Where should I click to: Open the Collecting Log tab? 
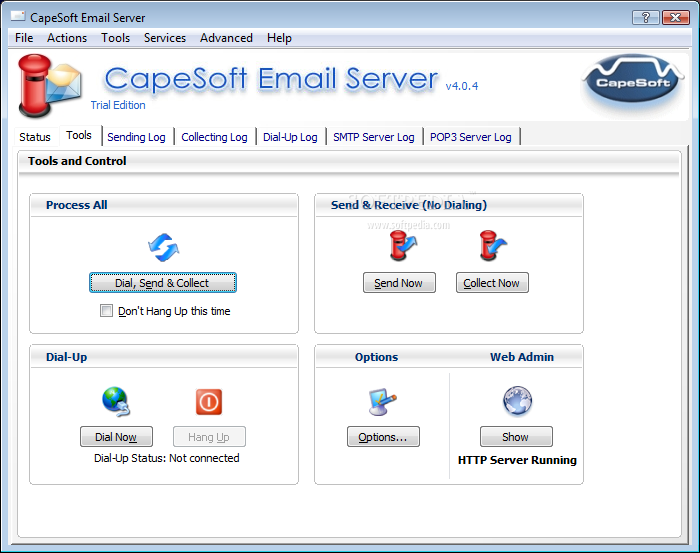pyautogui.click(x=214, y=137)
